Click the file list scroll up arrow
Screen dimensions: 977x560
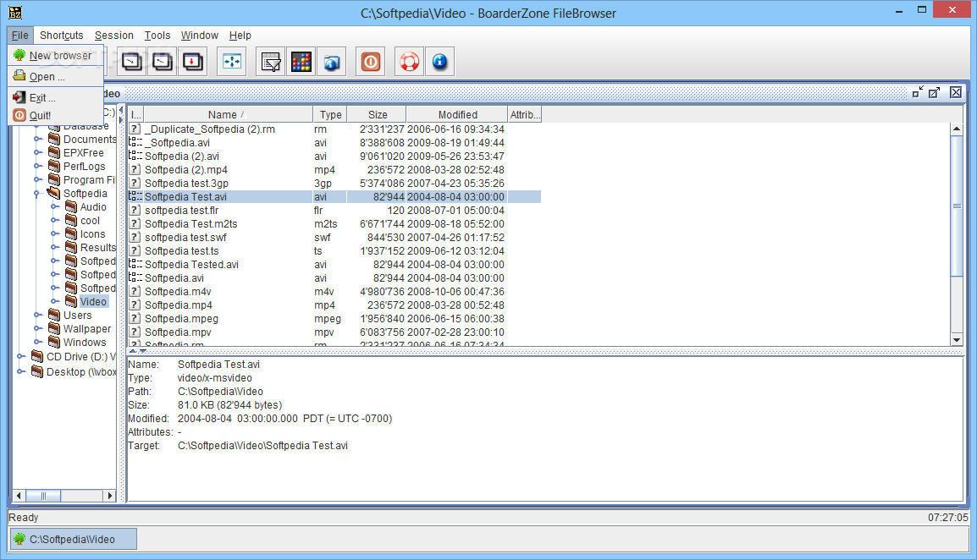(957, 129)
